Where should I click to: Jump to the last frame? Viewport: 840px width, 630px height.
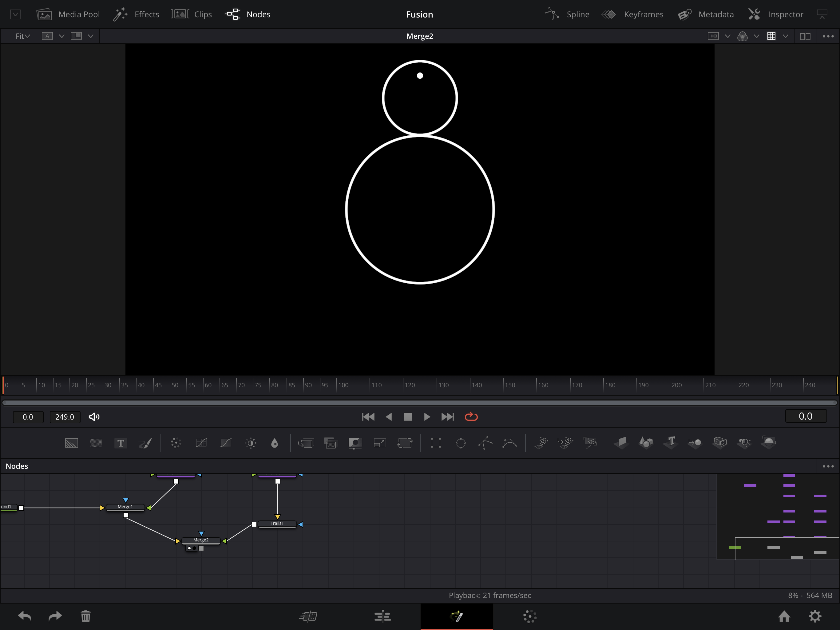click(x=447, y=417)
